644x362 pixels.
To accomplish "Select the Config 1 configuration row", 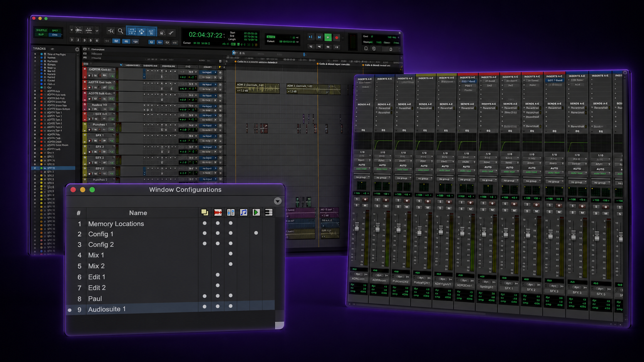I will tap(171, 234).
